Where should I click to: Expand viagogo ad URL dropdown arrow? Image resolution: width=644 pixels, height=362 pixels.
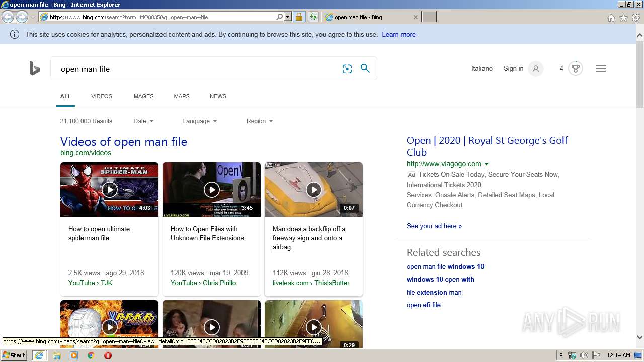point(486,164)
